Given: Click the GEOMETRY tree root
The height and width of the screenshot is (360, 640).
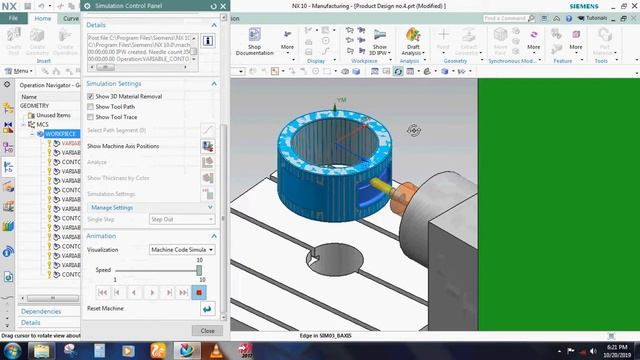Looking at the screenshot, I should (x=34, y=106).
